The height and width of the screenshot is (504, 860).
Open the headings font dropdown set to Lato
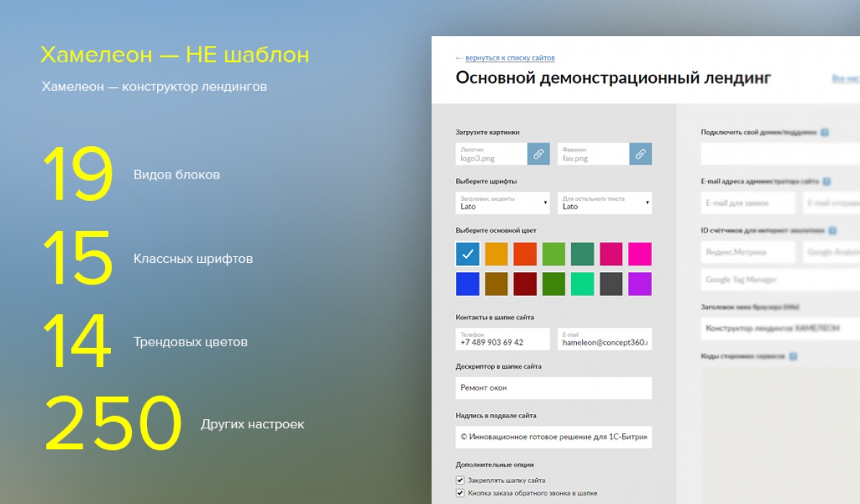[x=502, y=202]
